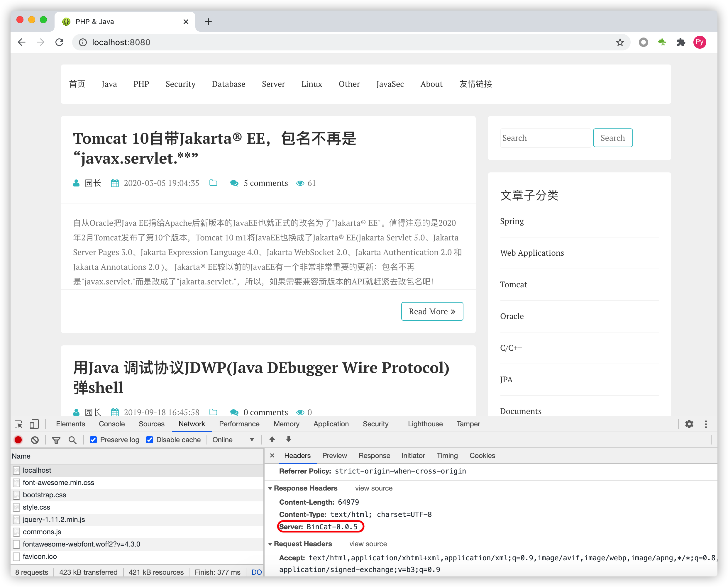Uncheck the Disable cache checkbox

[150, 440]
